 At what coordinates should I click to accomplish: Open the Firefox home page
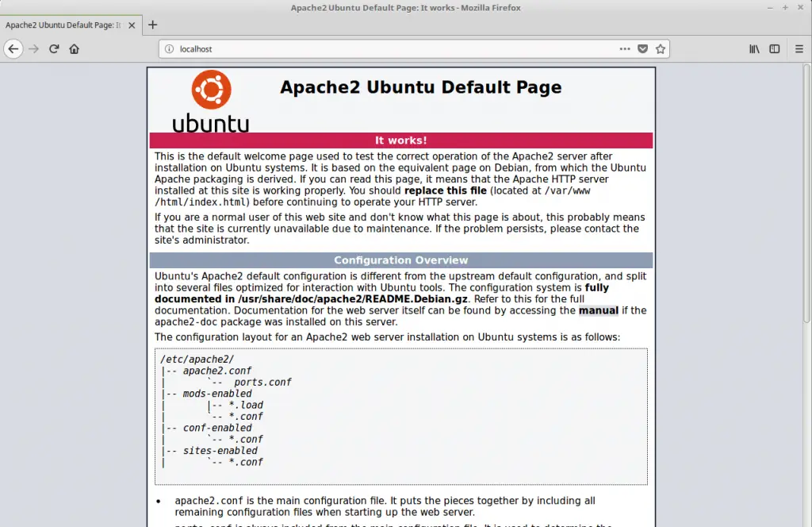74,48
